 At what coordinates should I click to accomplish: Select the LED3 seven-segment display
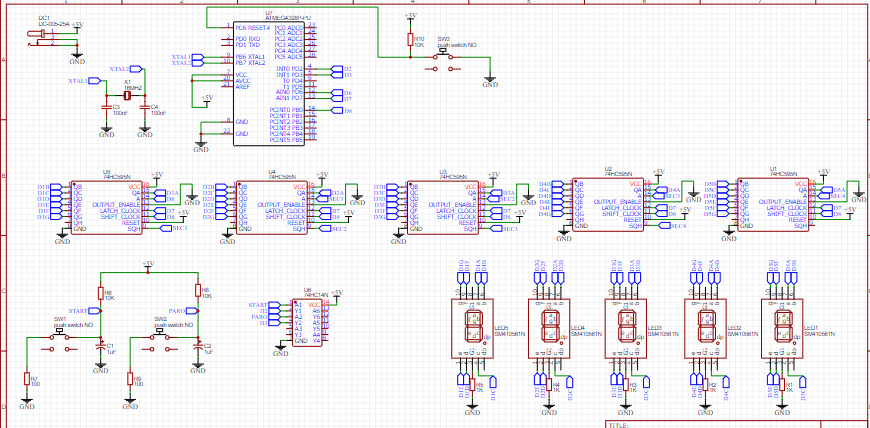coord(626,328)
